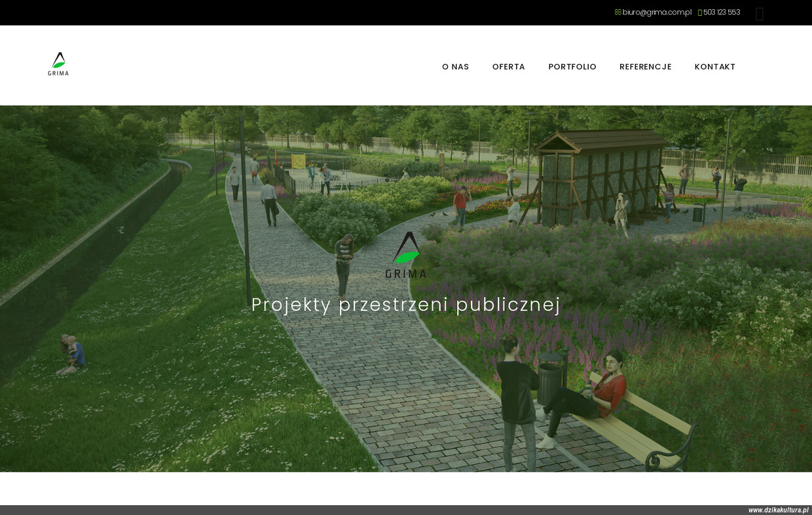The height and width of the screenshot is (515, 812).
Task: Click the biuro@grima.com.pl email link
Action: [657, 12]
